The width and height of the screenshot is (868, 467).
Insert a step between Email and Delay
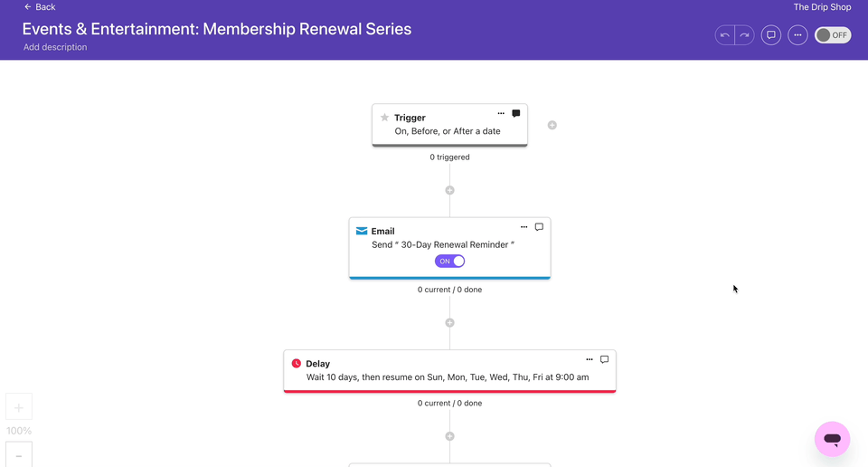pos(449,322)
